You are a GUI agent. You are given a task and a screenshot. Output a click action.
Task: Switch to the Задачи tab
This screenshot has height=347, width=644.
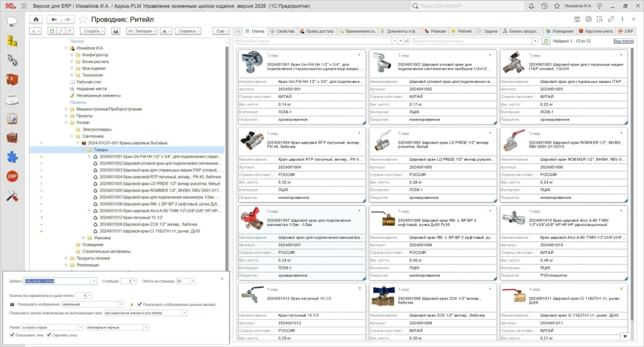[488, 31]
